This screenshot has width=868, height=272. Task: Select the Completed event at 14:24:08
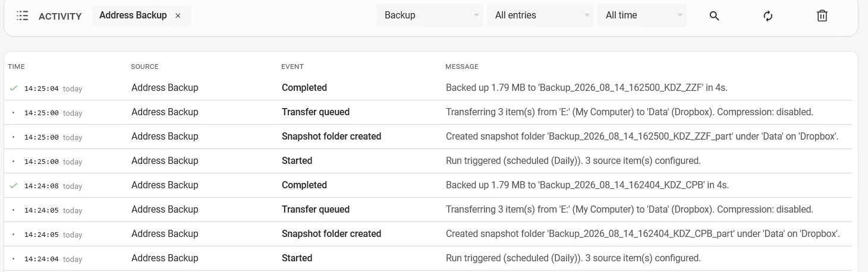point(304,185)
